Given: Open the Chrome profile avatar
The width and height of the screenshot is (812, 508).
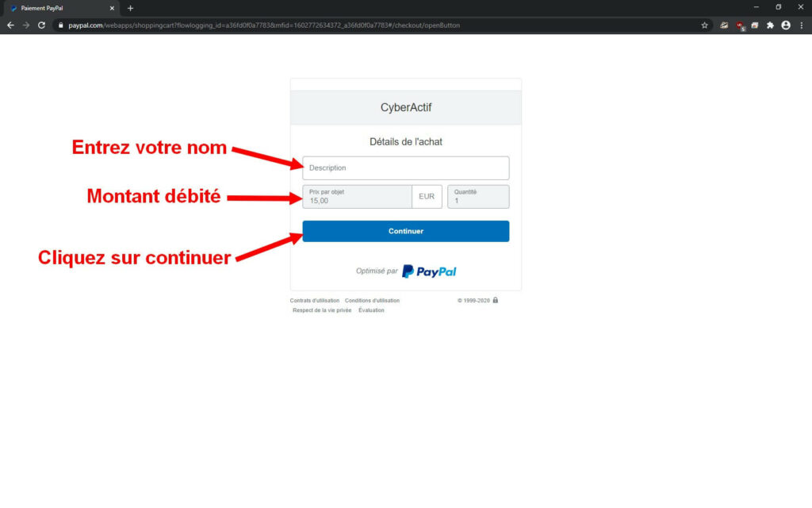Looking at the screenshot, I should 786,25.
